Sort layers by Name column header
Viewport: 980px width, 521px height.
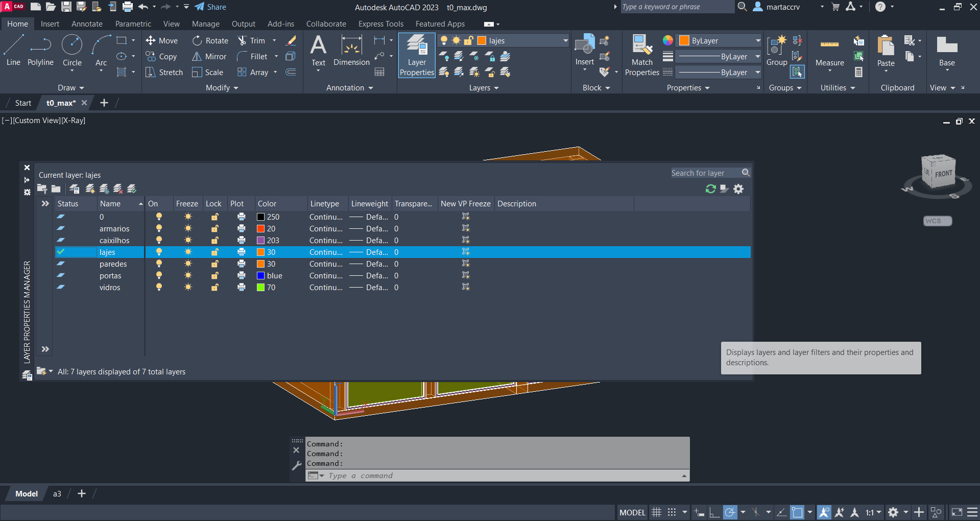point(110,204)
